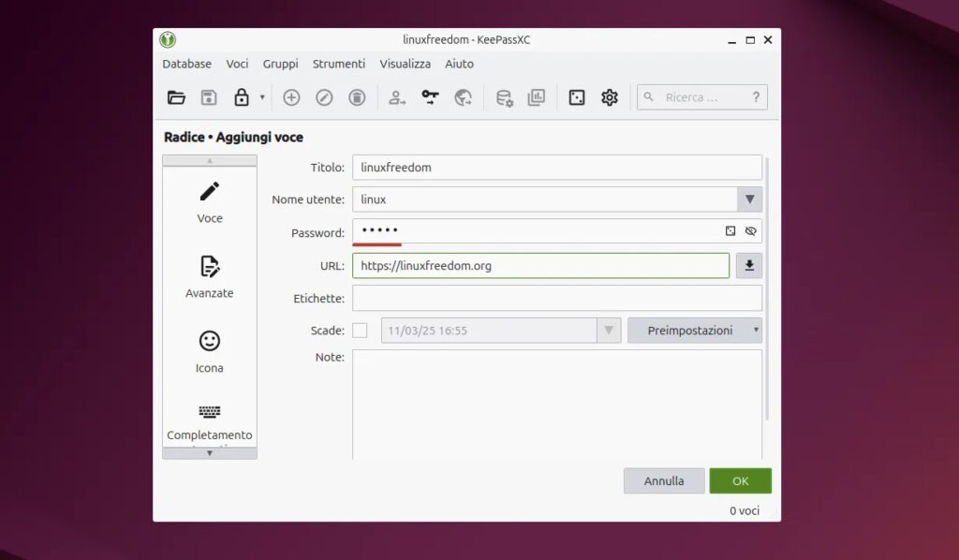Click the lock database padlock icon
Screen dimensions: 959x560
point(242,97)
